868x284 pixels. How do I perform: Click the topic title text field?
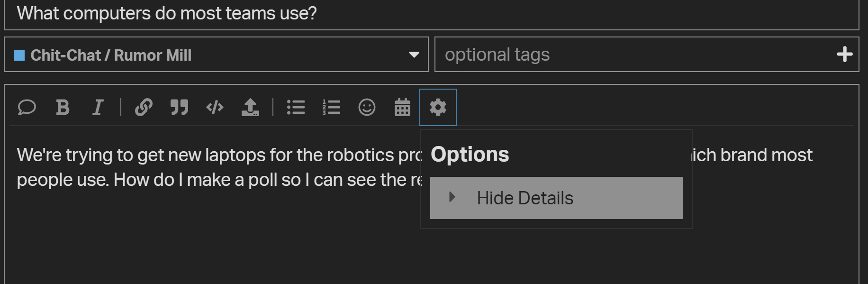pos(432,14)
